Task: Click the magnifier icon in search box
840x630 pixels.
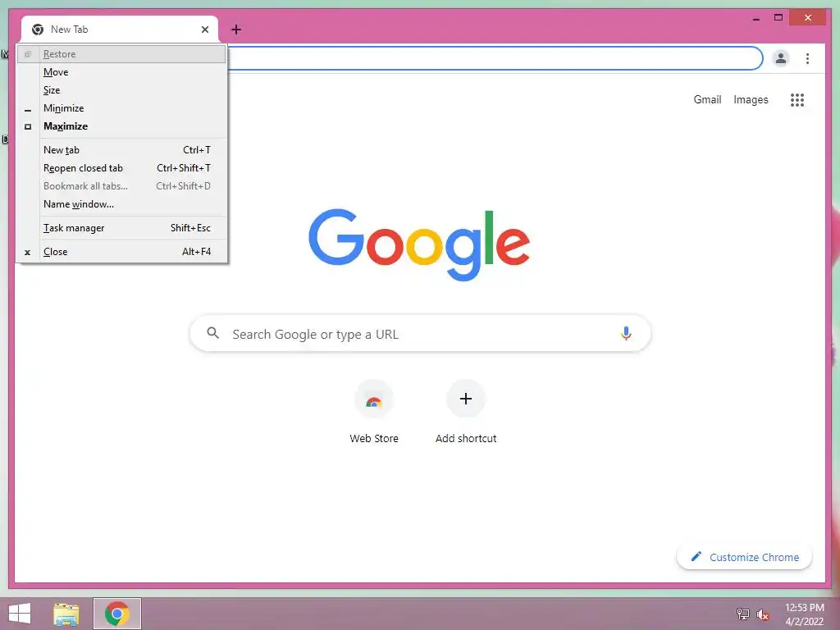Action: [212, 333]
